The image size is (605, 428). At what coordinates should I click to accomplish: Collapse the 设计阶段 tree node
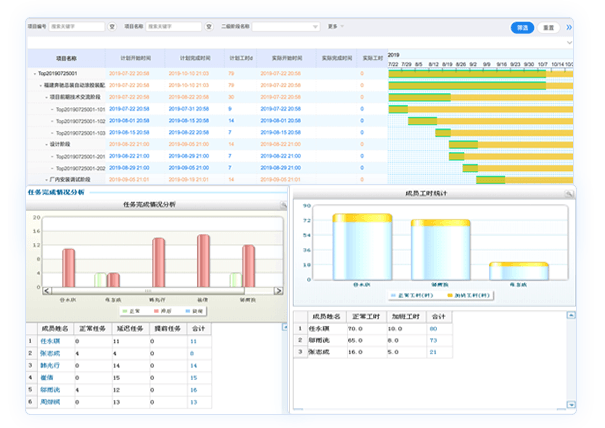tap(48, 144)
